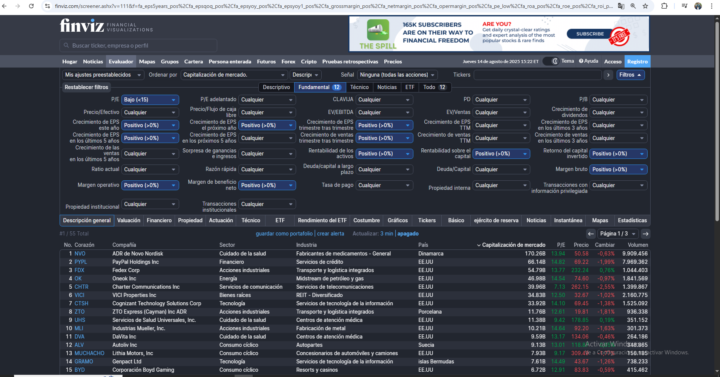The width and height of the screenshot is (720, 377).
Task: Click the Registro button
Action: (637, 62)
